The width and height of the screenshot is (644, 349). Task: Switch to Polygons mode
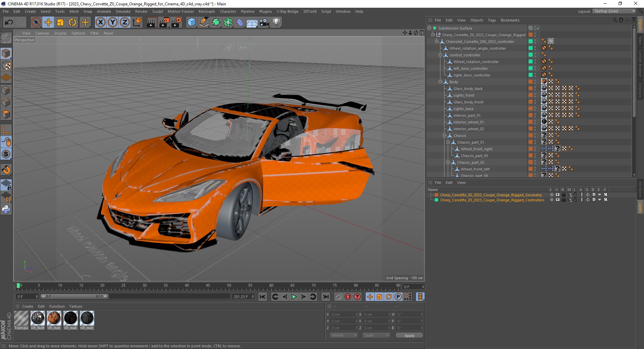click(x=6, y=114)
